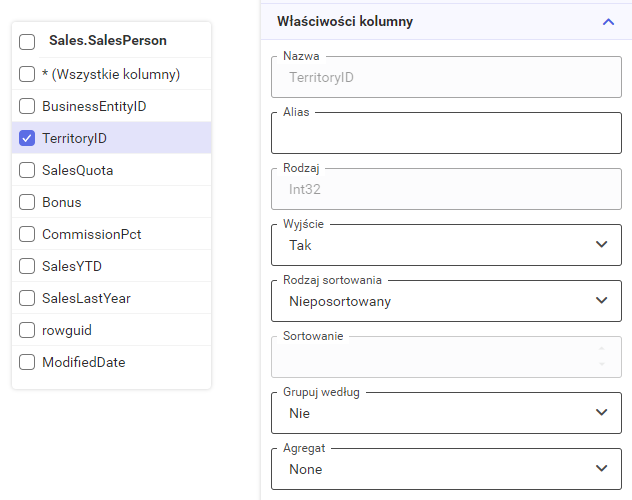Image resolution: width=632 pixels, height=500 pixels.
Task: Click into the Alias input field
Action: [x=446, y=133]
